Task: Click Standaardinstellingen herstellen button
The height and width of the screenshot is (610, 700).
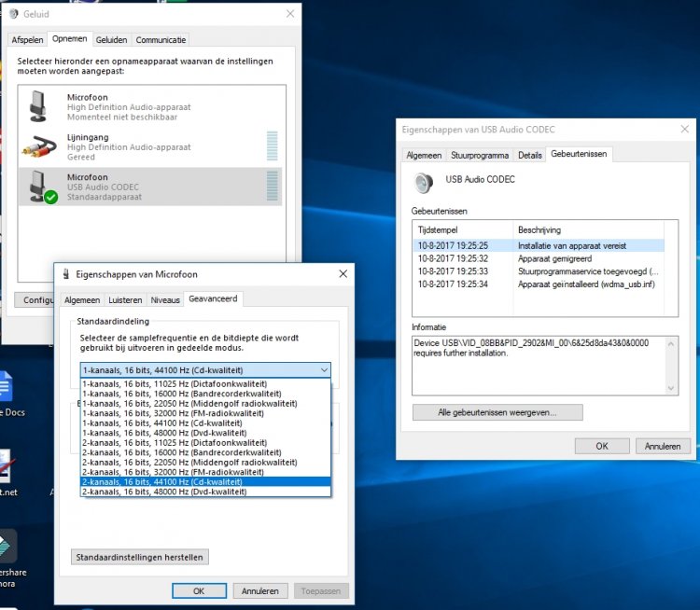Action: pyautogui.click(x=140, y=557)
